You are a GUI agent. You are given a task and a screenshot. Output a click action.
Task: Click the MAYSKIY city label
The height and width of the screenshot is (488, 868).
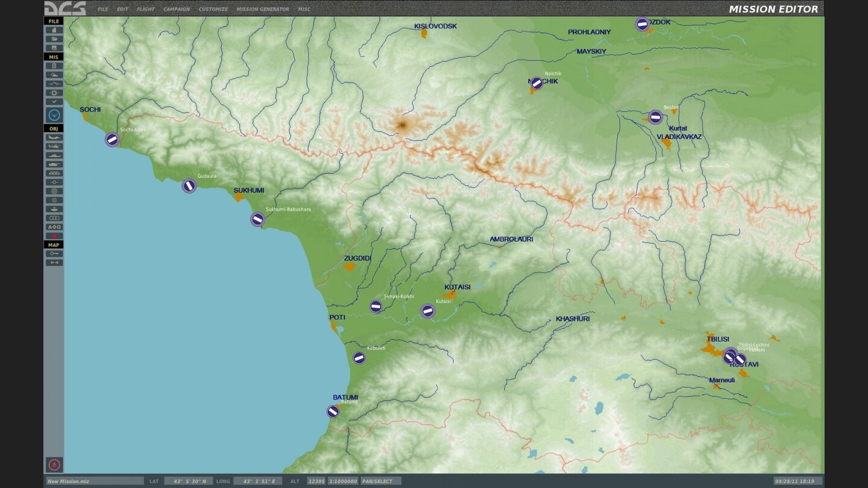point(591,51)
